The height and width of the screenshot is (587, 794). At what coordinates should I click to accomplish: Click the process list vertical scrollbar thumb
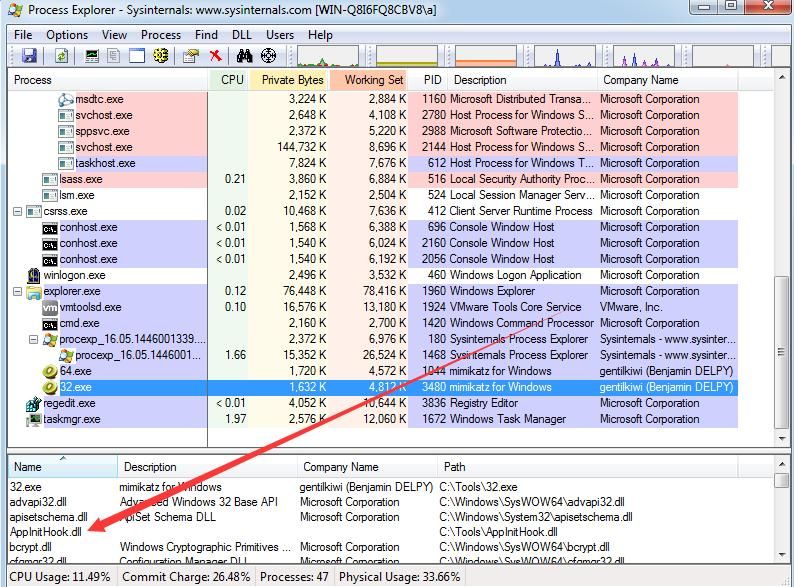782,352
